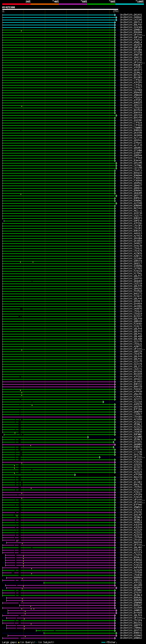
Task: Click the yellow triangle in the Large gaps legend
Action: [19, 642]
